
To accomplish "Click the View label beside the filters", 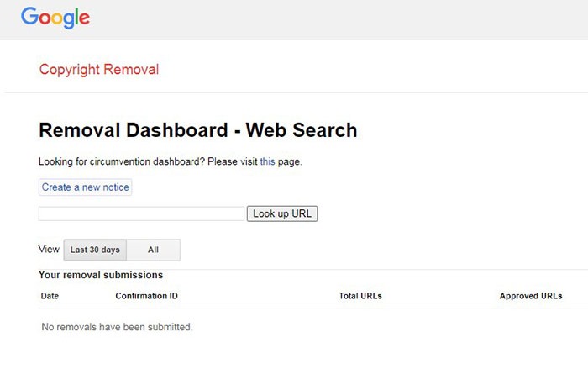I will tap(49, 250).
